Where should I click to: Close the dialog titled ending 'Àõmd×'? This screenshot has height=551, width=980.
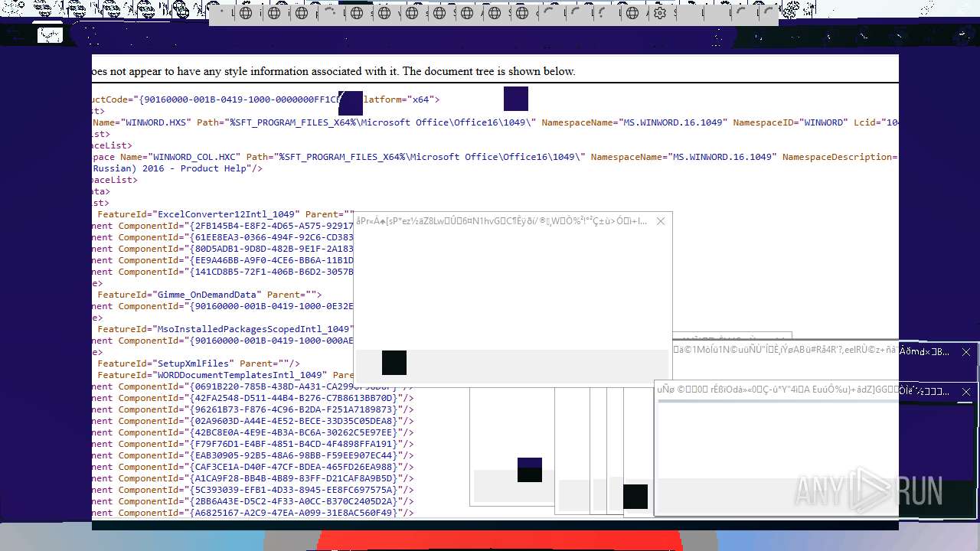click(x=966, y=352)
